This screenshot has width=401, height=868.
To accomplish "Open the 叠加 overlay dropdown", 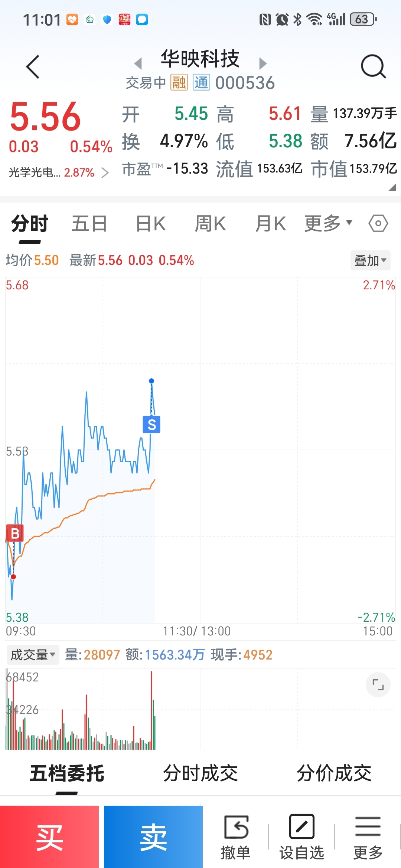I will click(x=370, y=260).
